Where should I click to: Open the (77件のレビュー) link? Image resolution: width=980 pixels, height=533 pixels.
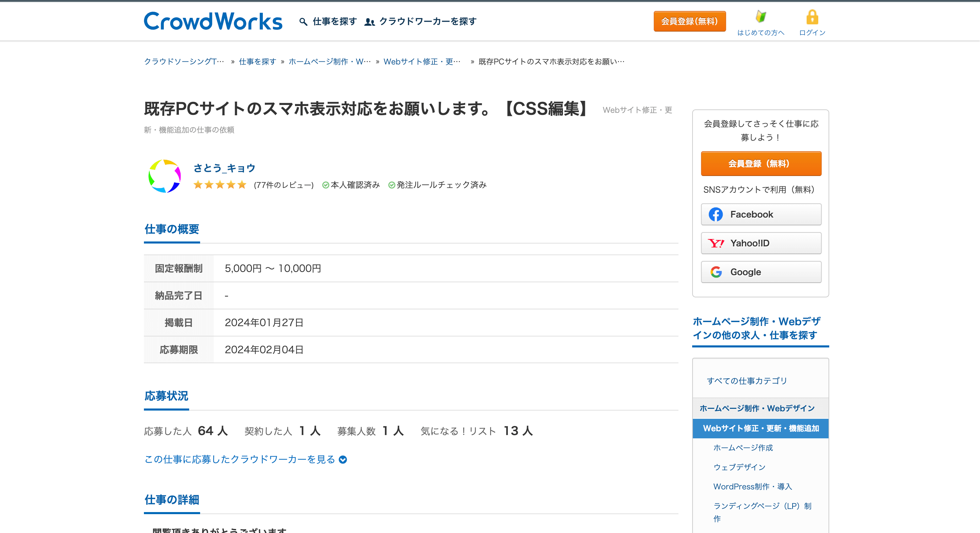284,185
